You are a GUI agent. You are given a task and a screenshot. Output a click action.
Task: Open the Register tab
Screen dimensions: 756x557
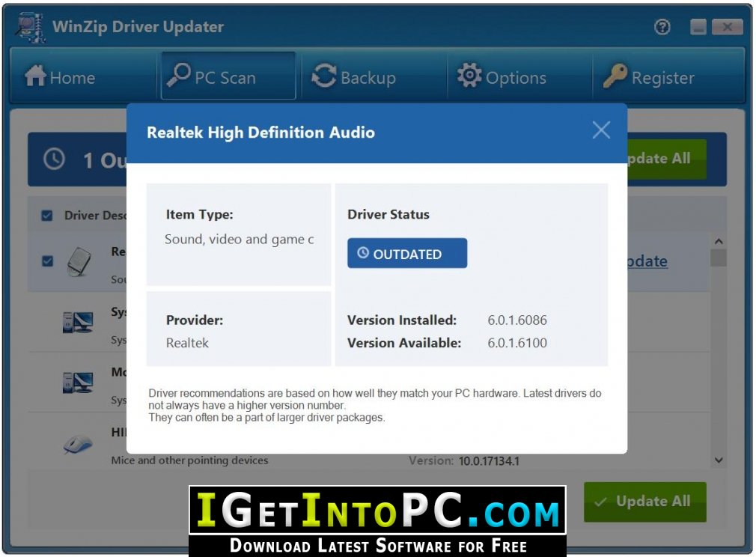[x=667, y=76]
